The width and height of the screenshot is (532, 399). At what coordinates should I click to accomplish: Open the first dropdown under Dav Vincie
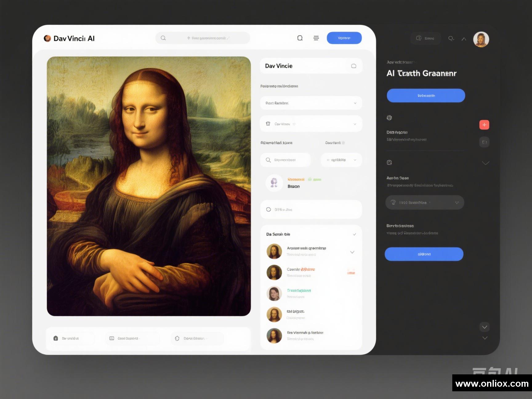[311, 103]
